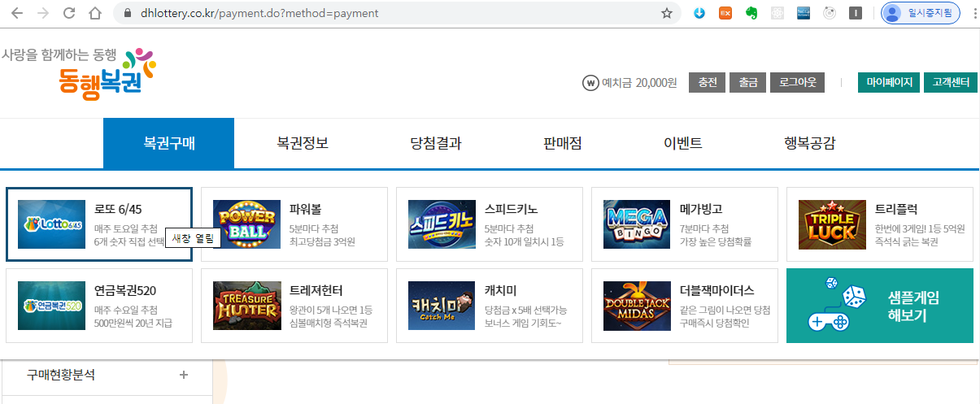Click the Mega Bingo game logo
This screenshot has height=404, width=980.
point(637,224)
